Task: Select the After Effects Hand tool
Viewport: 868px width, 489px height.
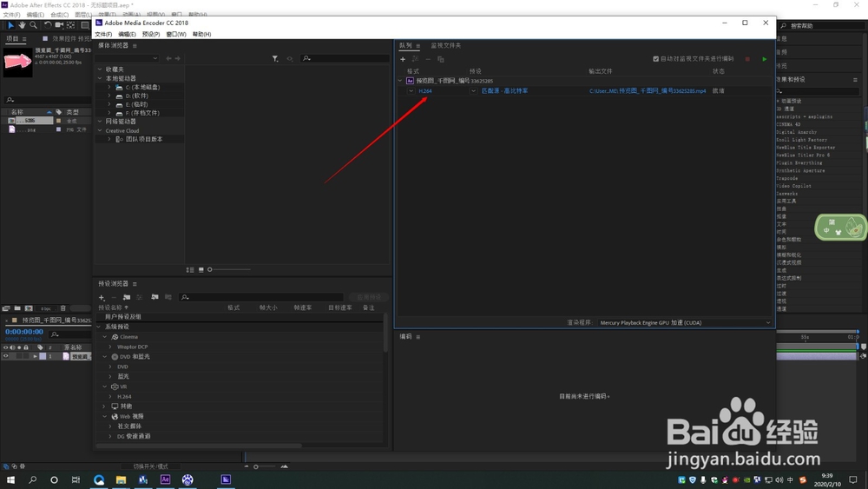Action: coord(23,25)
